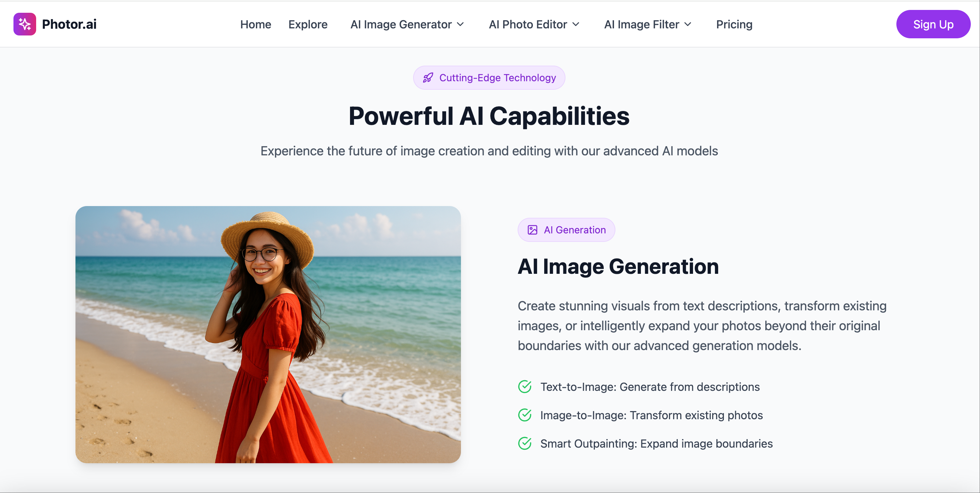Image resolution: width=980 pixels, height=493 pixels.
Task: Click the green checkmark next to Image-to-Image
Action: (525, 415)
